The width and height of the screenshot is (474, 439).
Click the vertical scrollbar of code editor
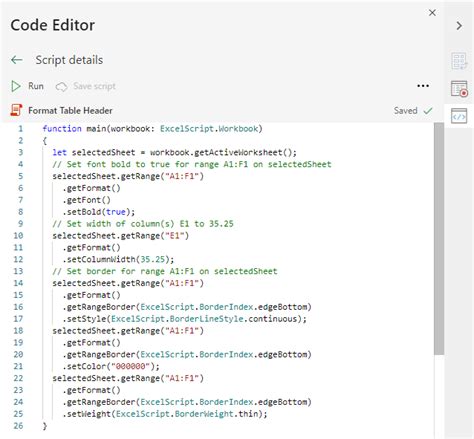pos(439,239)
